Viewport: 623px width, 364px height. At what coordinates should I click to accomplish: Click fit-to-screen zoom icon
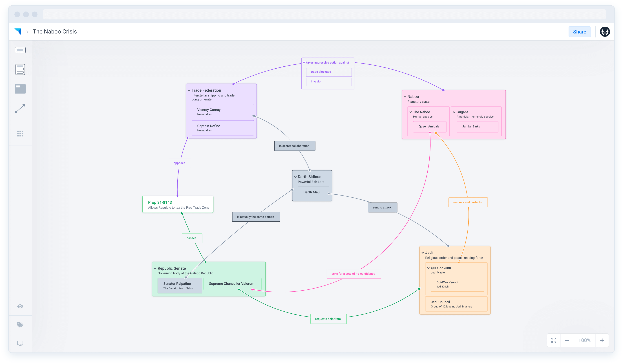pyautogui.click(x=554, y=340)
